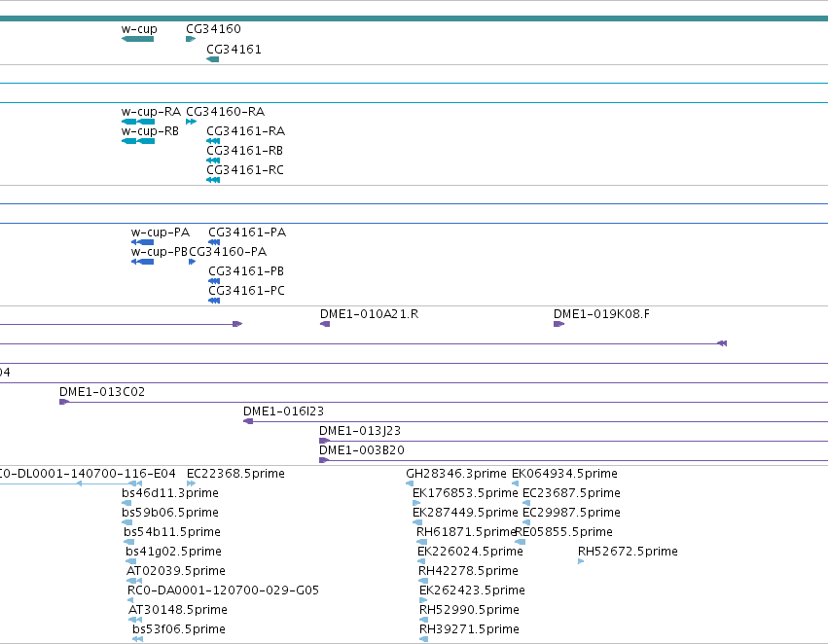
Task: Select the CG34161-PC protein glyph
Action: point(214,302)
